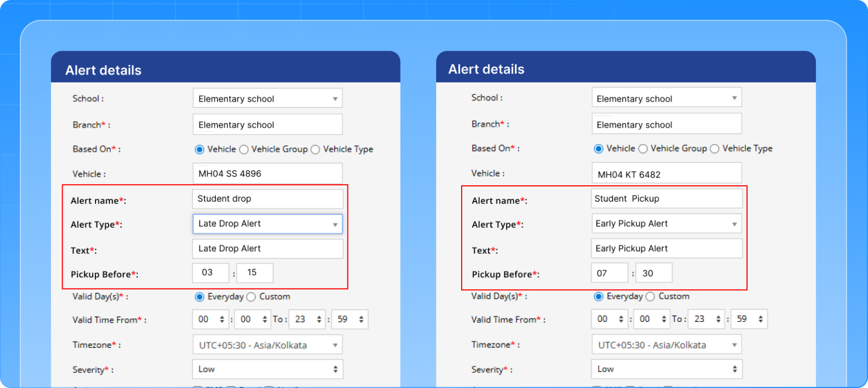This screenshot has height=388, width=868.
Task: Click the Vehicle field containing MH04 SS 4896
Action: click(x=267, y=174)
